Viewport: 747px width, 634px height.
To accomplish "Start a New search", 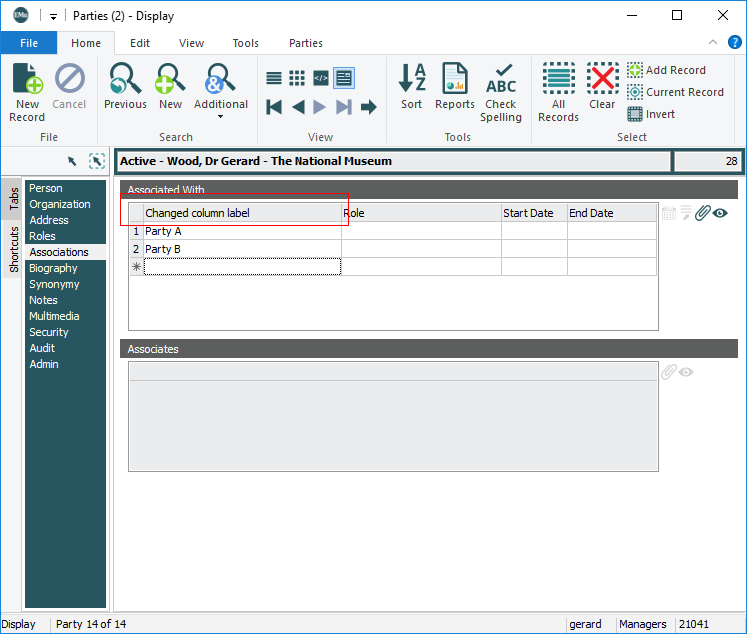I will coord(170,88).
